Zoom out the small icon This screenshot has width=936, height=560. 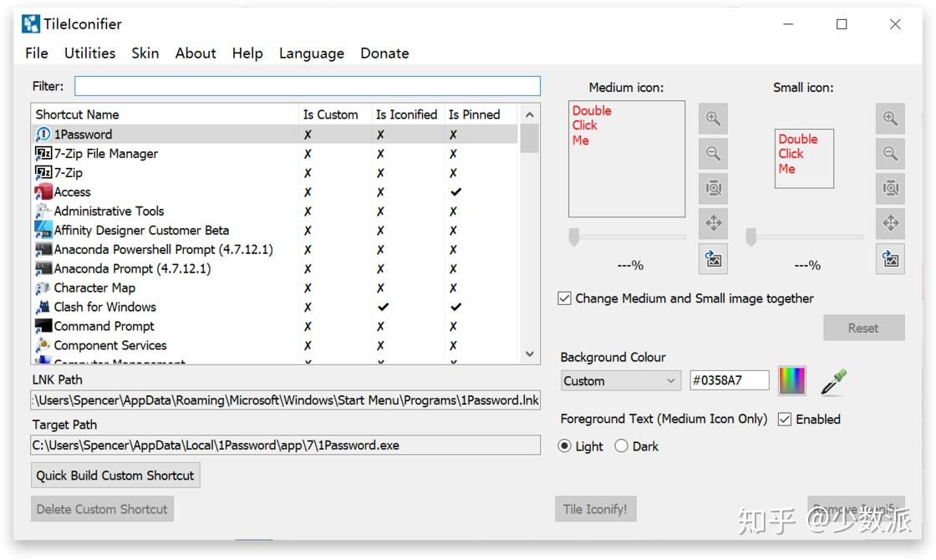(x=890, y=154)
